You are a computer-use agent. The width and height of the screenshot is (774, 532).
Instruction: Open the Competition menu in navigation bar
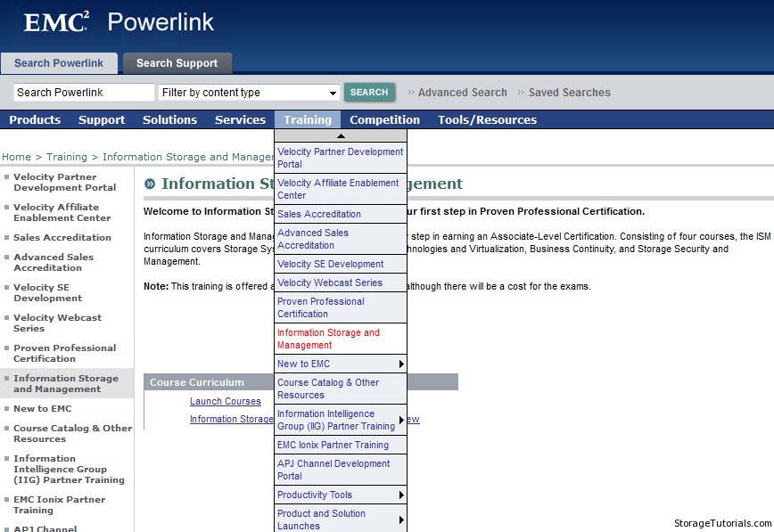(384, 119)
